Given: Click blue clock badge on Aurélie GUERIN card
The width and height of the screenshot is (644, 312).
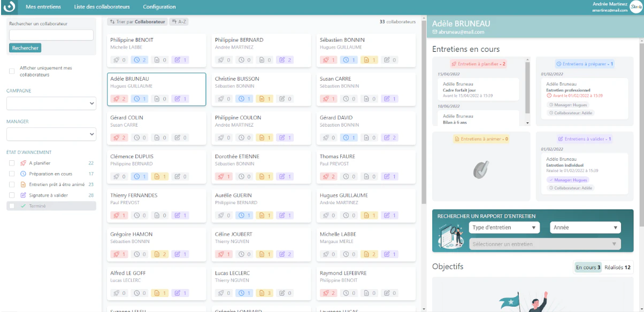Looking at the screenshot, I should click(245, 216).
